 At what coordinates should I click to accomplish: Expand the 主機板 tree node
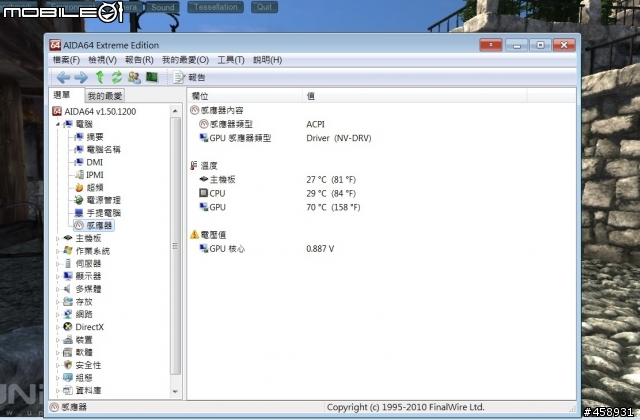tap(58, 238)
